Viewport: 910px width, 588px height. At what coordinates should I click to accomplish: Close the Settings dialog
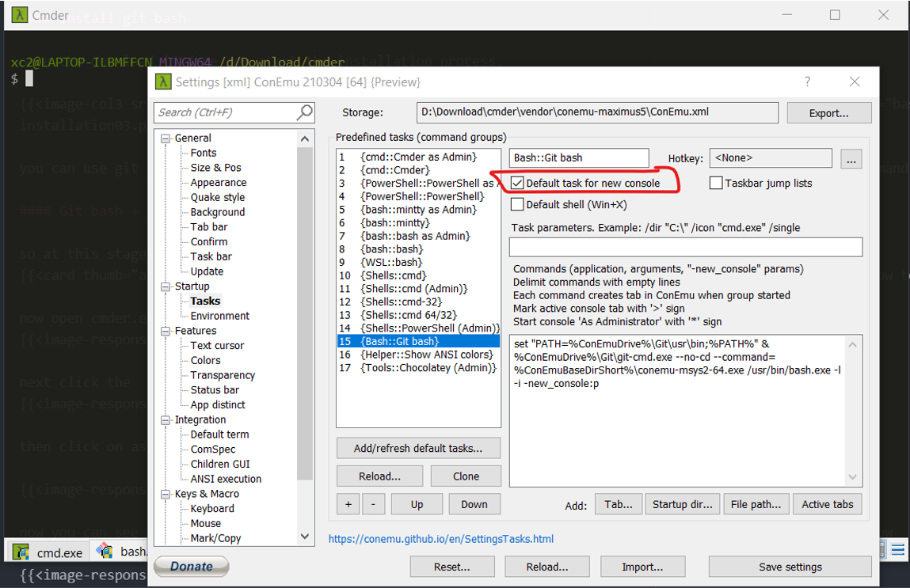[x=855, y=82]
